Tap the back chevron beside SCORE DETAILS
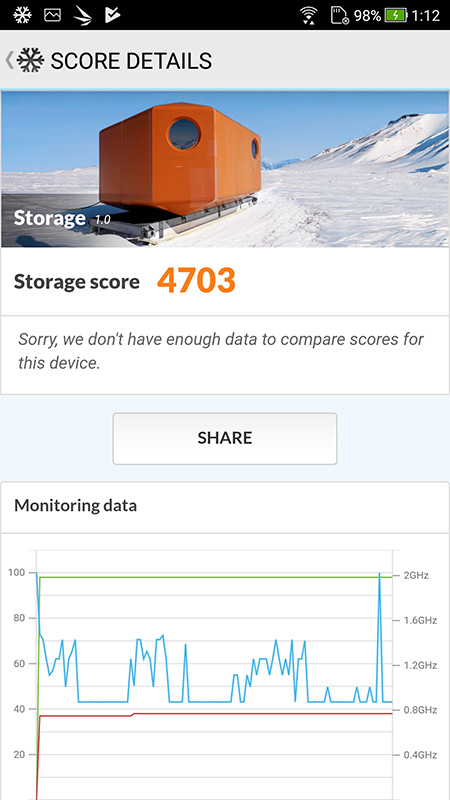The width and height of the screenshot is (450, 800). (x=9, y=60)
